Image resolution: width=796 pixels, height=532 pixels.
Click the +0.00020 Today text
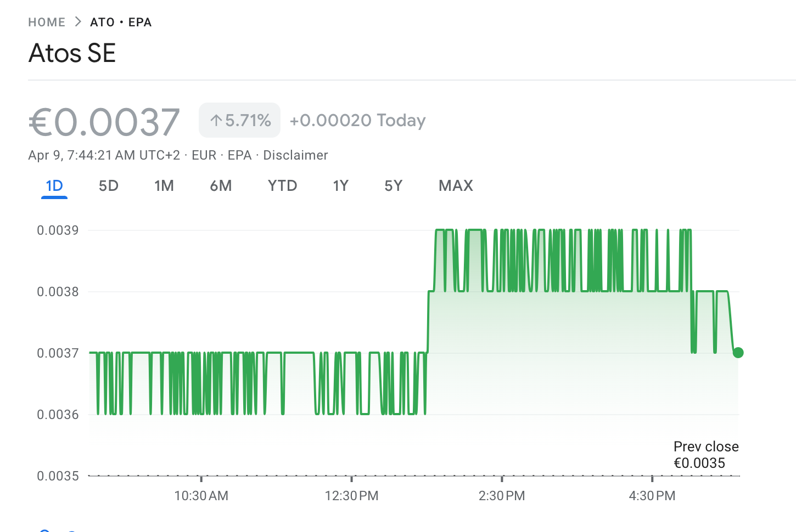[357, 121]
